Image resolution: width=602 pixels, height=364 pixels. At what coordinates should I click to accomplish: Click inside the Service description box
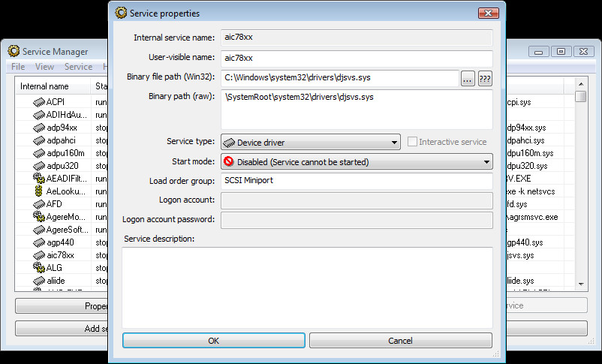point(307,287)
